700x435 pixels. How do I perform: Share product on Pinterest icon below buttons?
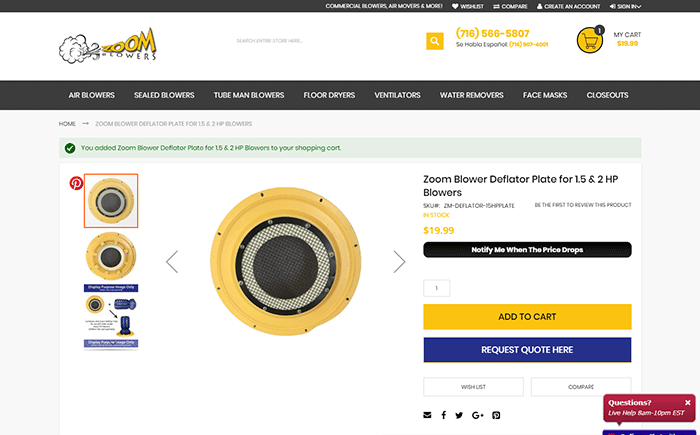[x=496, y=415]
